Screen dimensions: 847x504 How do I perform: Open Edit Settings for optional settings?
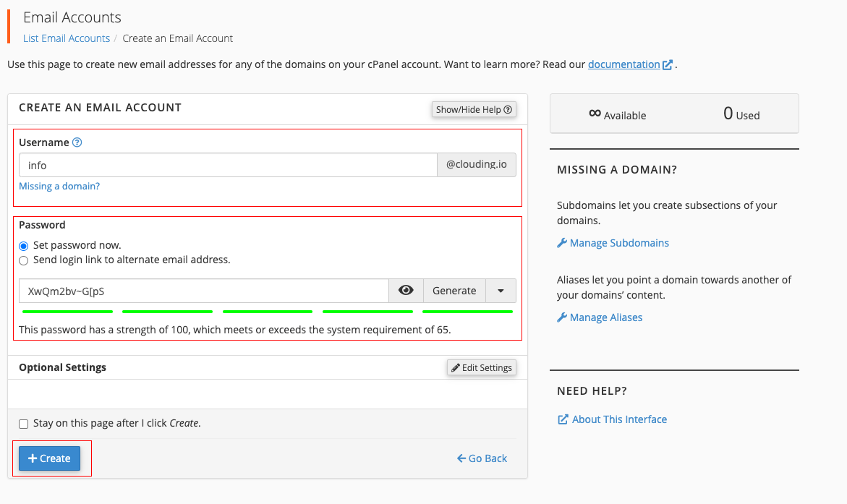481,368
